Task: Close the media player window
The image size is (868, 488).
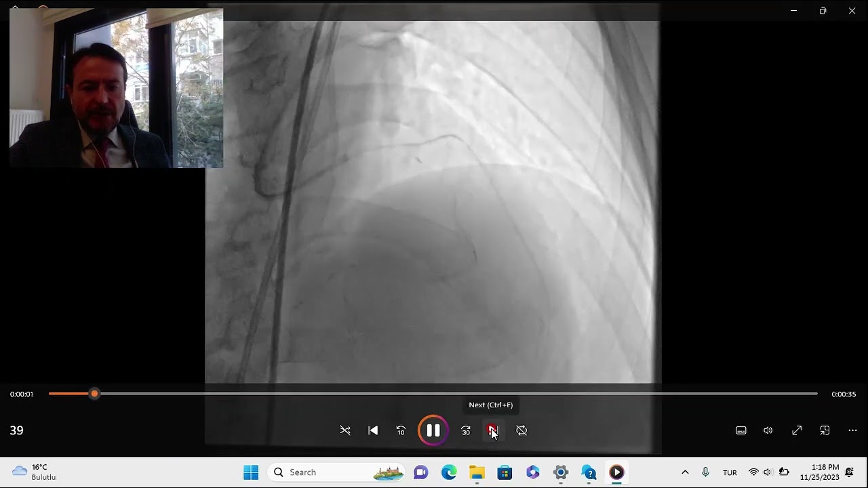Action: (x=852, y=11)
